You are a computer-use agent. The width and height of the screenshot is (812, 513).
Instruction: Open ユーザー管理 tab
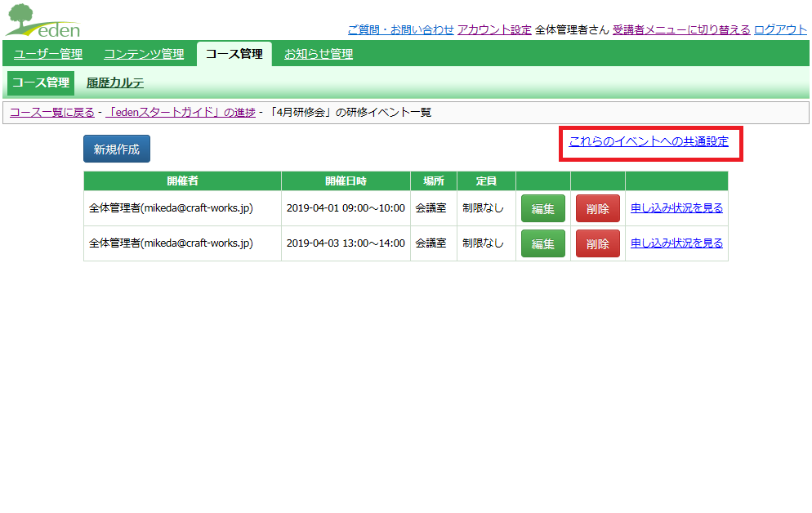48,54
